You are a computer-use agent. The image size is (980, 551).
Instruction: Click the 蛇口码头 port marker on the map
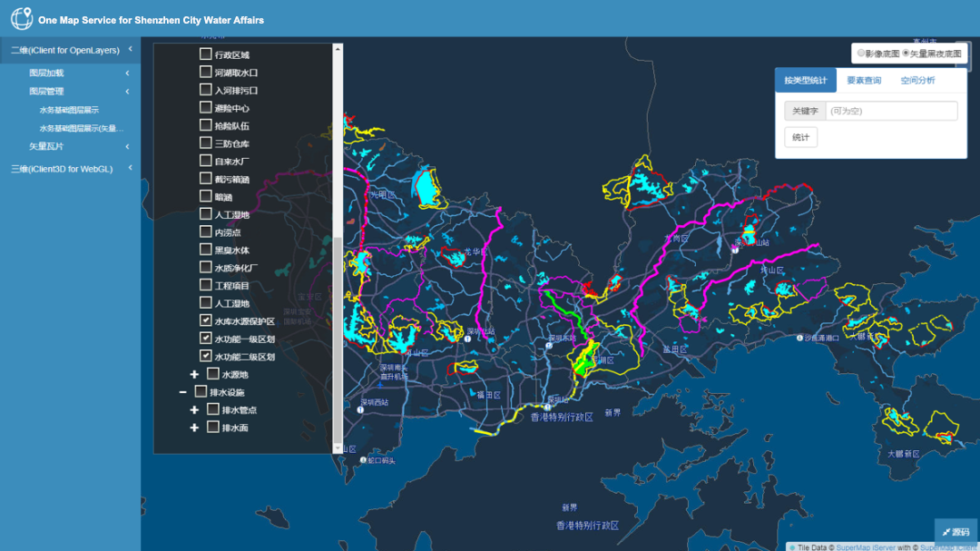(363, 460)
